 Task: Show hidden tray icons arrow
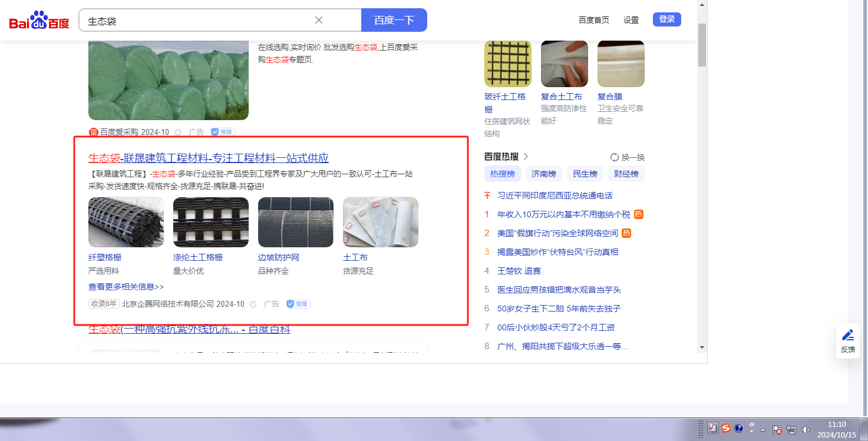[764, 429]
